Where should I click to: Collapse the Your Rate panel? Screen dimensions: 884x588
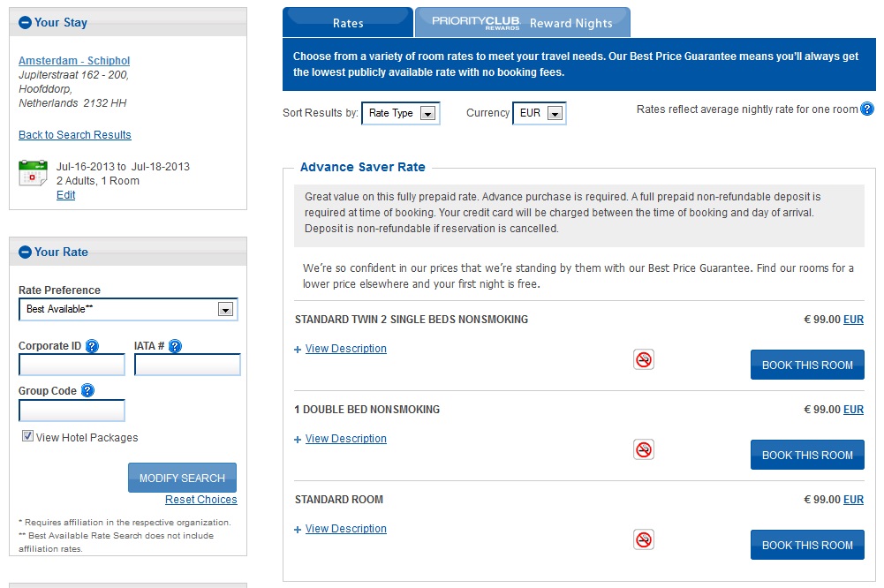(25, 253)
